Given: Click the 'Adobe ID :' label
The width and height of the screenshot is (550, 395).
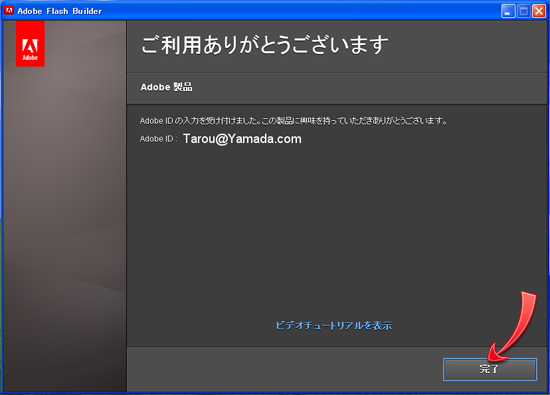Looking at the screenshot, I should 158,139.
